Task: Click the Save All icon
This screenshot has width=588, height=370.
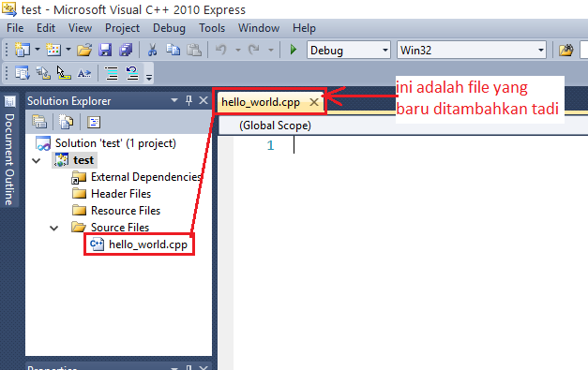Action: [x=126, y=50]
